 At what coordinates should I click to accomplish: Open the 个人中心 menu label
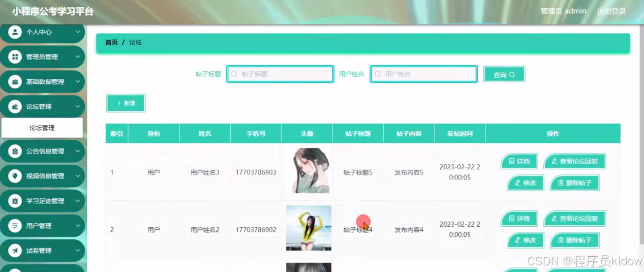(x=39, y=32)
